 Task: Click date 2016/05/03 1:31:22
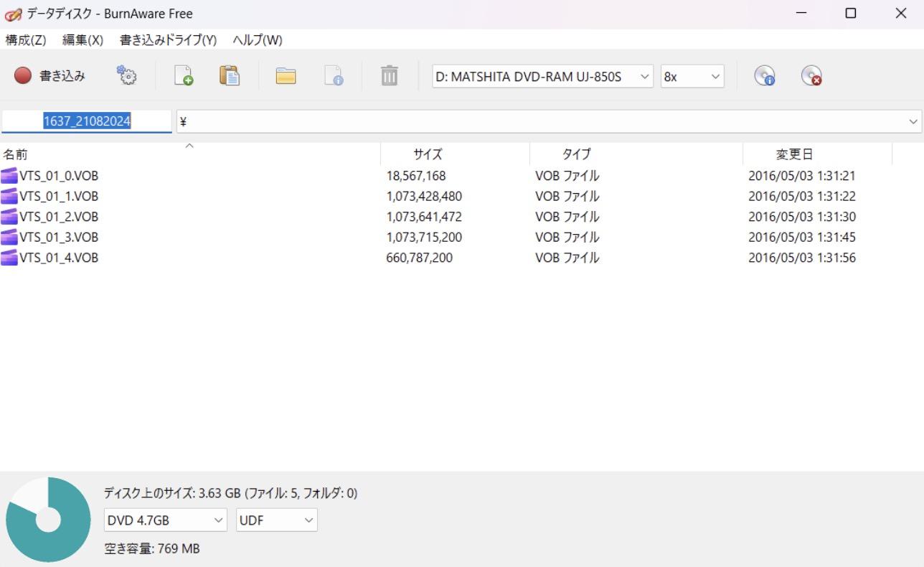pos(802,196)
